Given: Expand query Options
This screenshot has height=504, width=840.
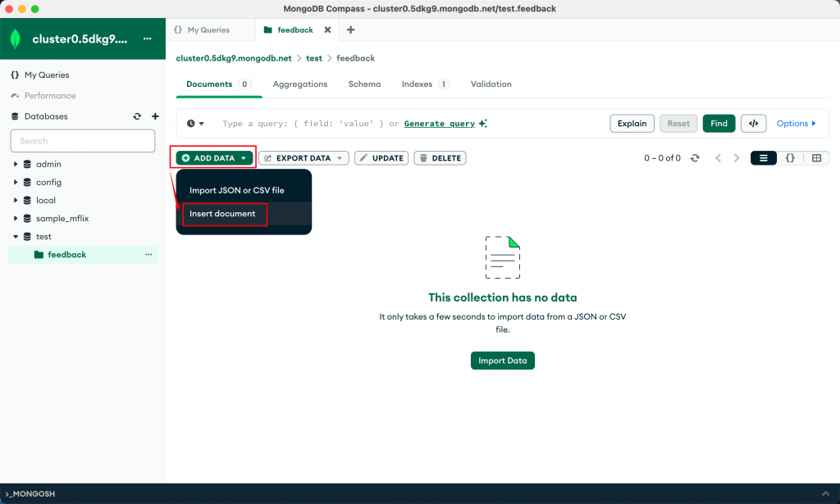Looking at the screenshot, I should (796, 124).
